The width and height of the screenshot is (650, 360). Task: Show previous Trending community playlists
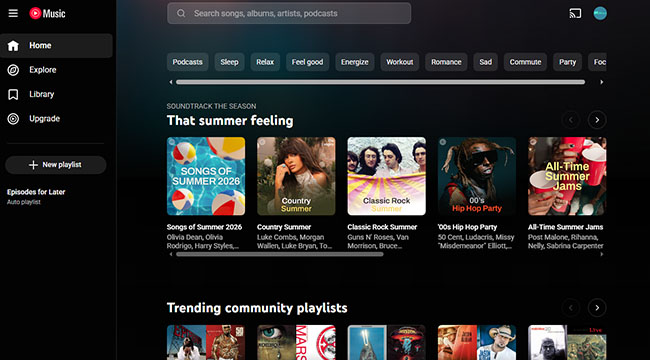(571, 308)
